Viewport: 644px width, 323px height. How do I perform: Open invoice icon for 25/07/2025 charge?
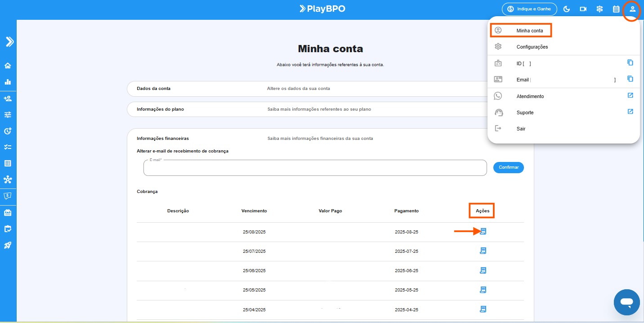483,251
